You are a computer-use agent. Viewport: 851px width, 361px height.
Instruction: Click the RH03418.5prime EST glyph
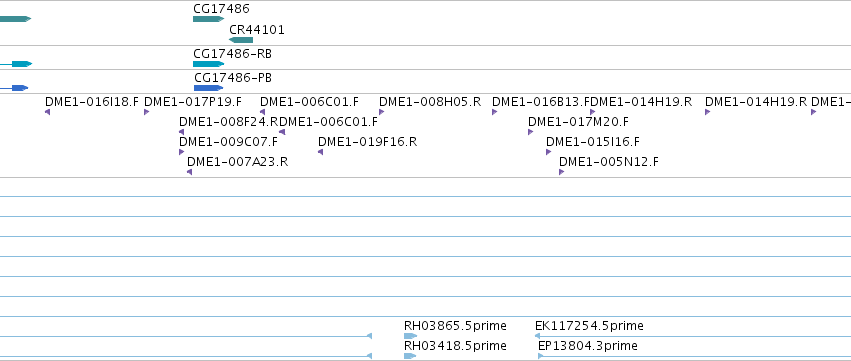[410, 356]
